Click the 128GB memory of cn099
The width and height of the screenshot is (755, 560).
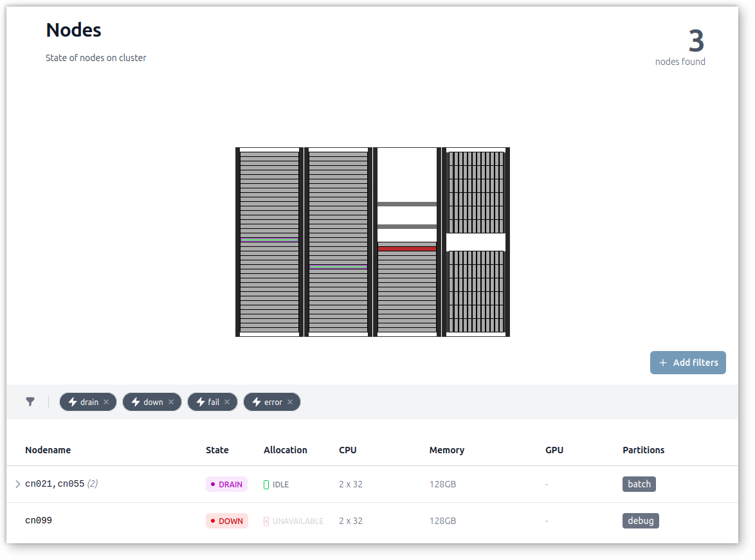[x=442, y=521]
